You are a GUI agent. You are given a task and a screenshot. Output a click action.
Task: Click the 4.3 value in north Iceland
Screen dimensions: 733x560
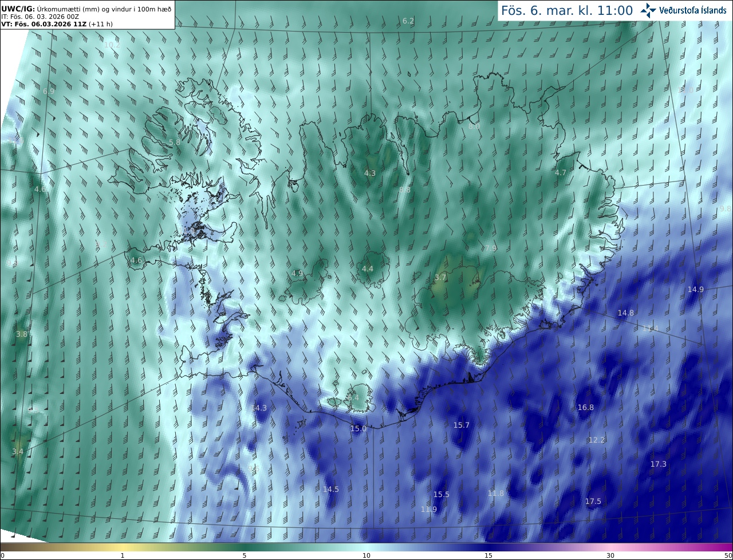[x=370, y=173]
